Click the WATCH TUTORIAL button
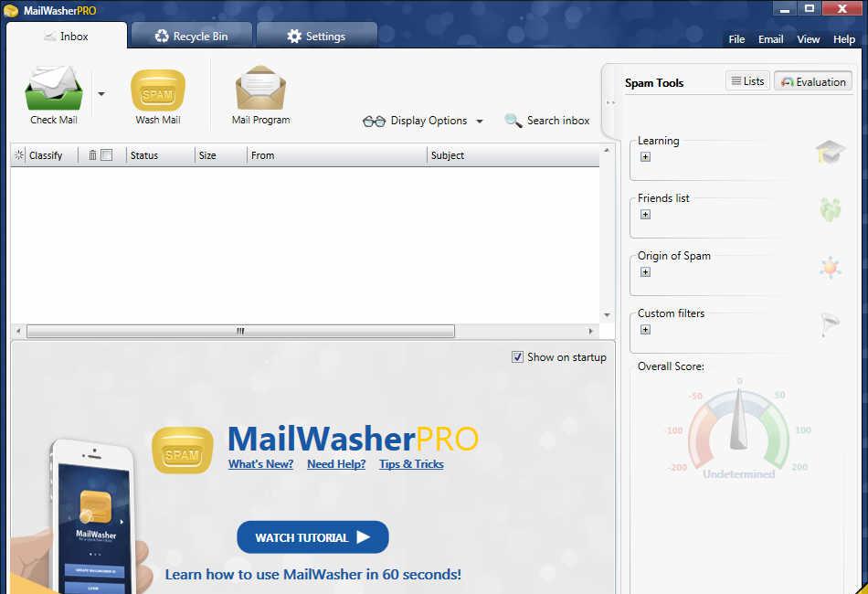This screenshot has height=594, width=868. [312, 537]
